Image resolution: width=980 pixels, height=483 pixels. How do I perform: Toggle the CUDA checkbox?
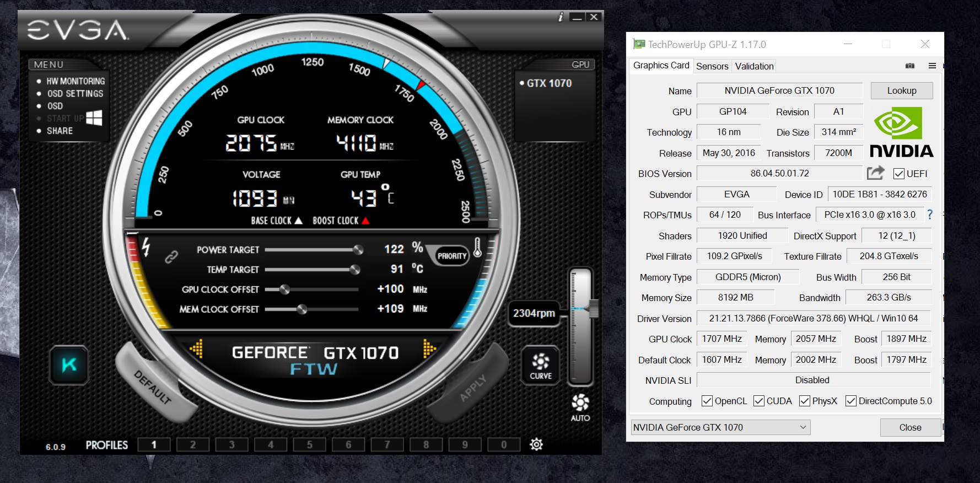[759, 401]
